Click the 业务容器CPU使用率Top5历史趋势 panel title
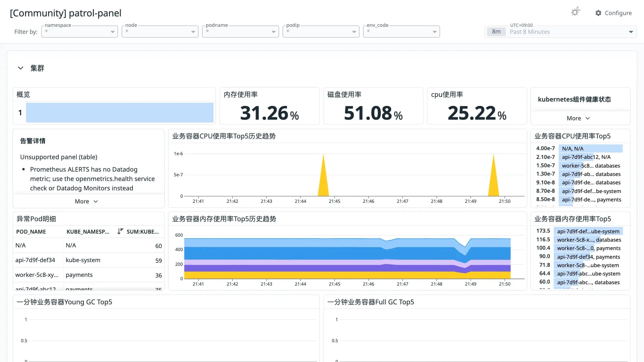The width and height of the screenshot is (644, 362). pyautogui.click(x=224, y=136)
